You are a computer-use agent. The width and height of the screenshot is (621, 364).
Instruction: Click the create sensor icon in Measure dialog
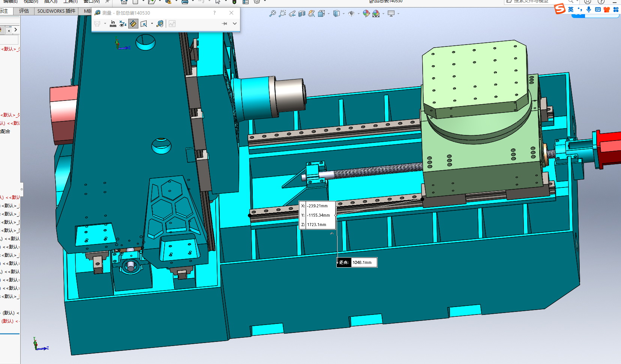point(172,24)
